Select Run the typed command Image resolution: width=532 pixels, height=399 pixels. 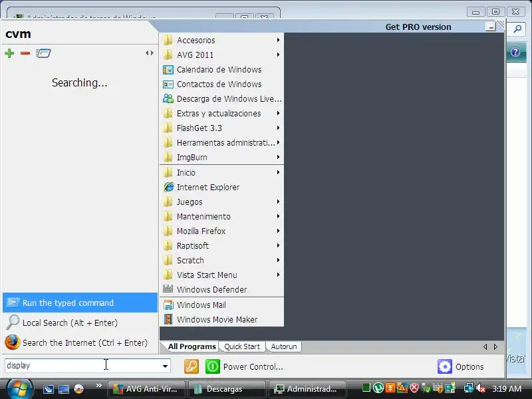click(x=80, y=303)
